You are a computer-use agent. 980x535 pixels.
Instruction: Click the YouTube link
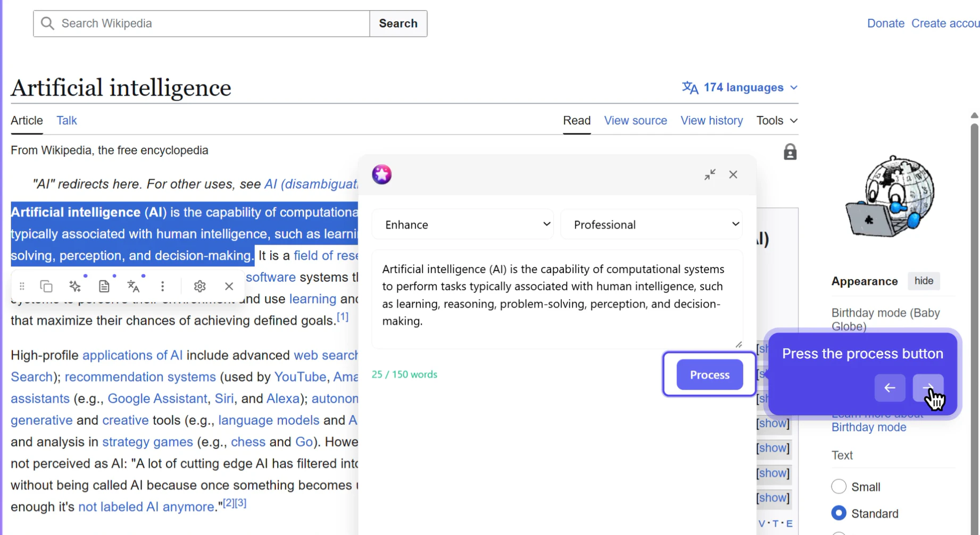pos(300,377)
